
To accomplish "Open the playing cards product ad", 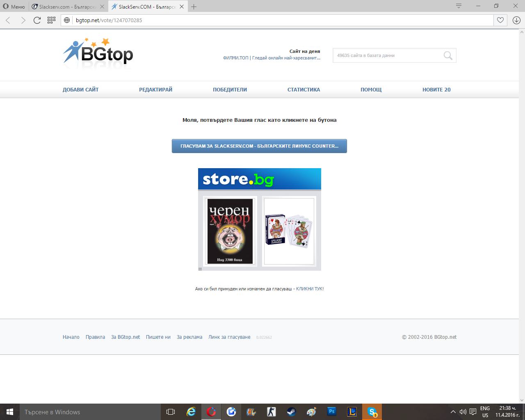I will pyautogui.click(x=289, y=231).
